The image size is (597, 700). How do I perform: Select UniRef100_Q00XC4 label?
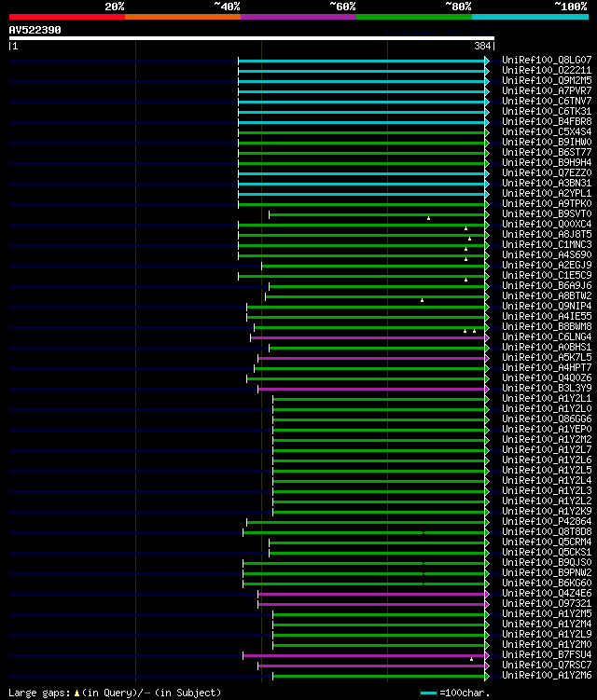coord(547,224)
